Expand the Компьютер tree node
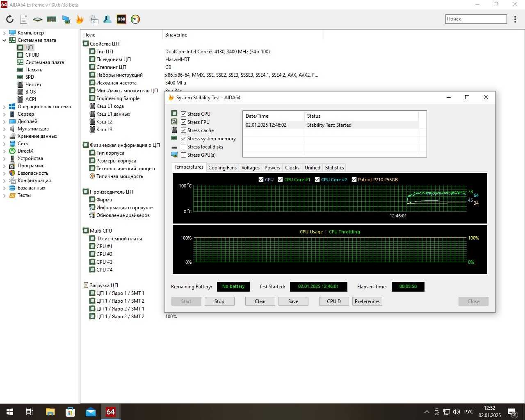Screen dimensions: 525x420 click(5, 33)
